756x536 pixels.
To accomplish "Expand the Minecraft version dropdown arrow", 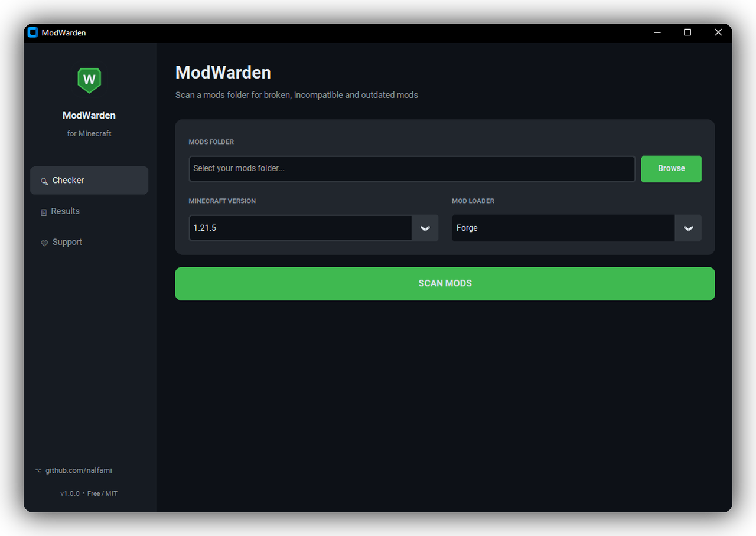I will (425, 228).
